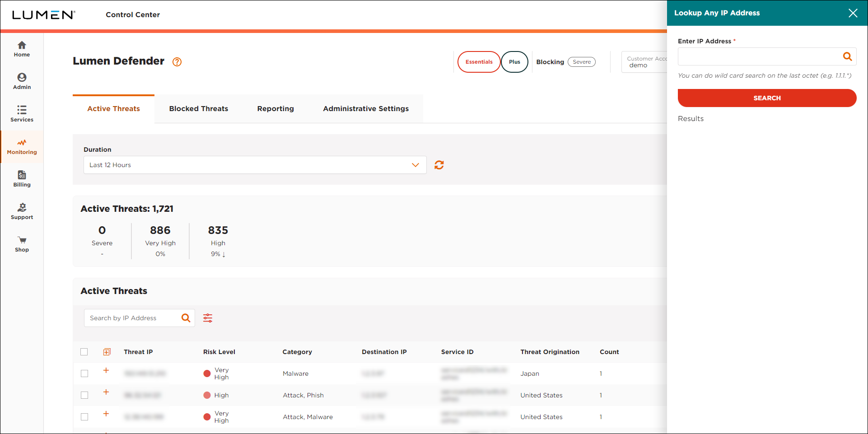Click the 0 Severe threat count
Viewport: 868px width, 434px height.
pos(102,230)
